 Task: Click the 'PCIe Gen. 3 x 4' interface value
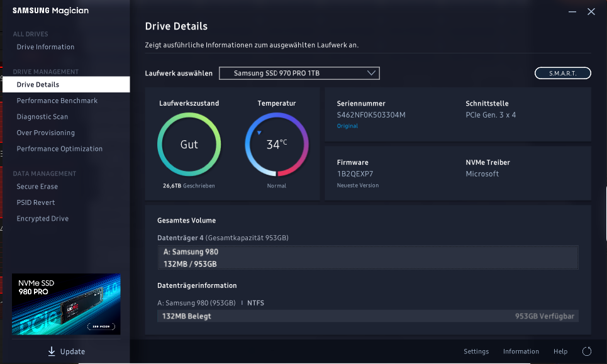pos(491,115)
